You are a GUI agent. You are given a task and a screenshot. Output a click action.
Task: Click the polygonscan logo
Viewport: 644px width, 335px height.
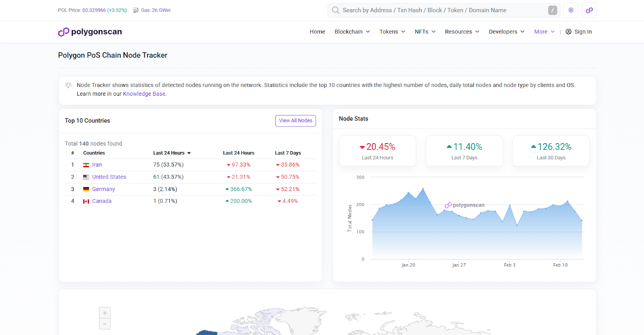(x=90, y=32)
